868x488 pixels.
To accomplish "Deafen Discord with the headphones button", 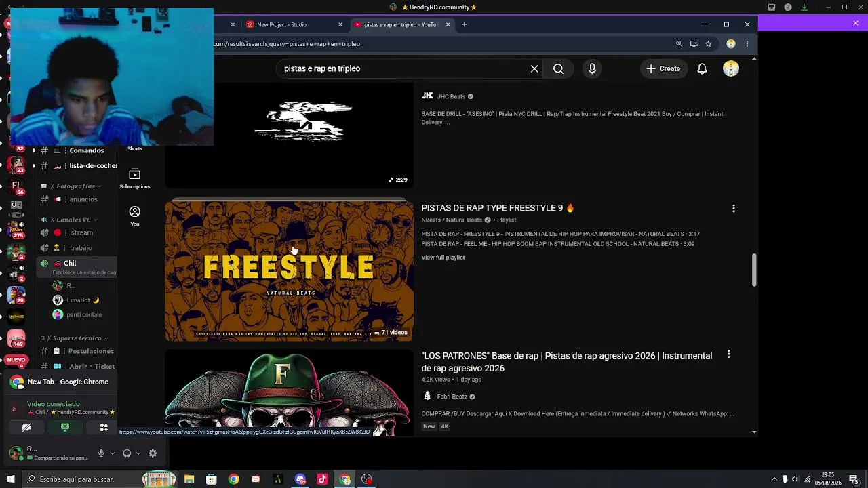I will pos(127,453).
